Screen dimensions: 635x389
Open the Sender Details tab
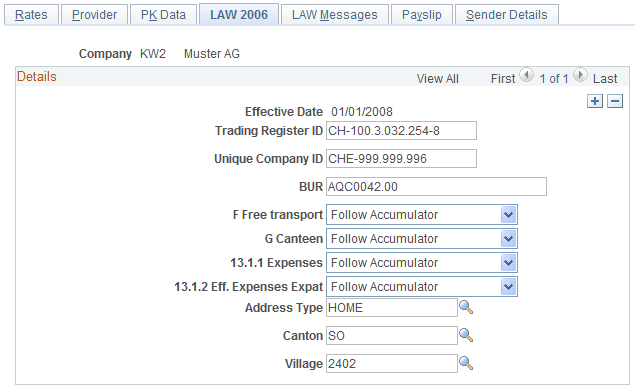click(x=507, y=15)
